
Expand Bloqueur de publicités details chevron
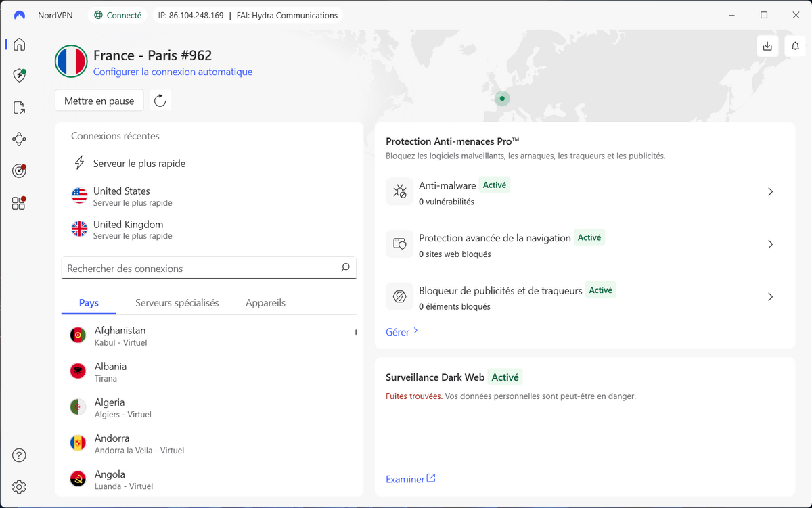[770, 296]
